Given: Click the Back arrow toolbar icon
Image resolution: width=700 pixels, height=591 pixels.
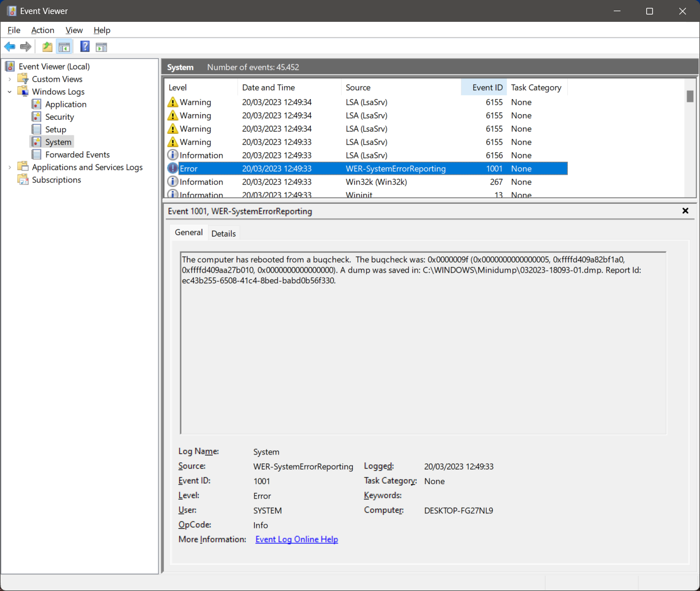Looking at the screenshot, I should pyautogui.click(x=10, y=47).
